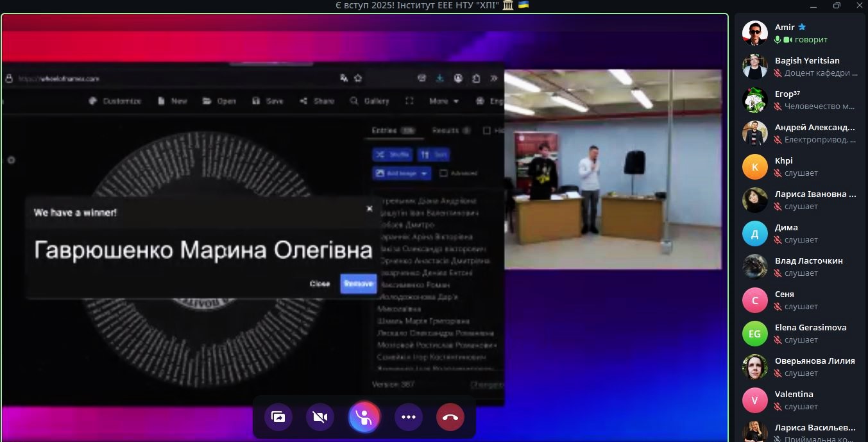Click Лариса Васильев... avatar
Viewport: 868px width, 442px height.
[755, 431]
